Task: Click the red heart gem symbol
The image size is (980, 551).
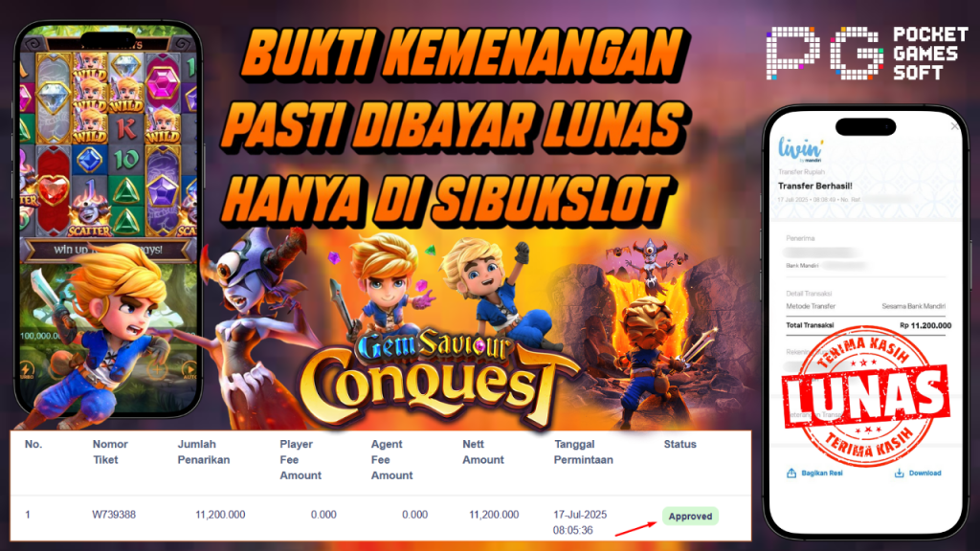Action: point(54,189)
